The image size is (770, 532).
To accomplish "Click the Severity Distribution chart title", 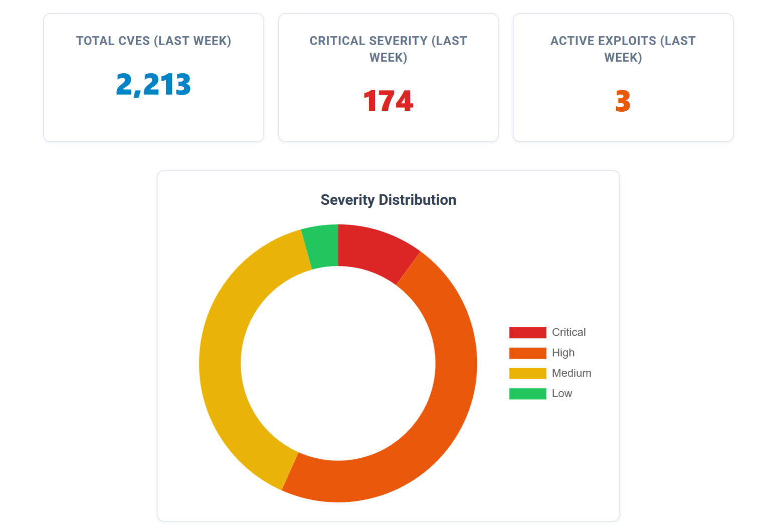I will tap(389, 200).
